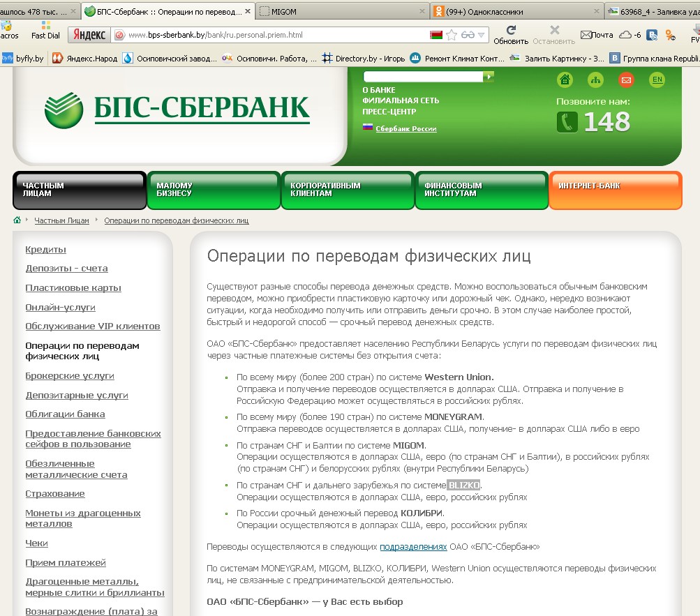Image resolution: width=700 pixels, height=616 pixels.
Task: Open Брокерские услуги in the sidebar
Action: [70, 376]
